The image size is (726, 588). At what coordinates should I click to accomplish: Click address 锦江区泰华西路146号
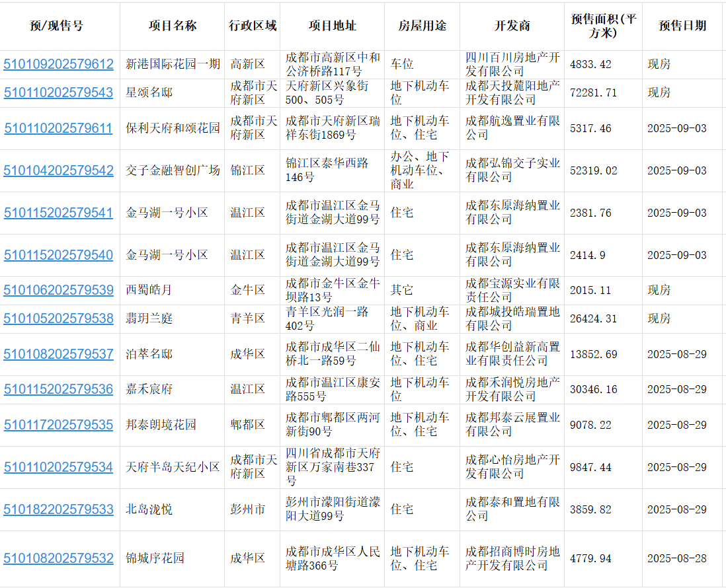(x=327, y=170)
